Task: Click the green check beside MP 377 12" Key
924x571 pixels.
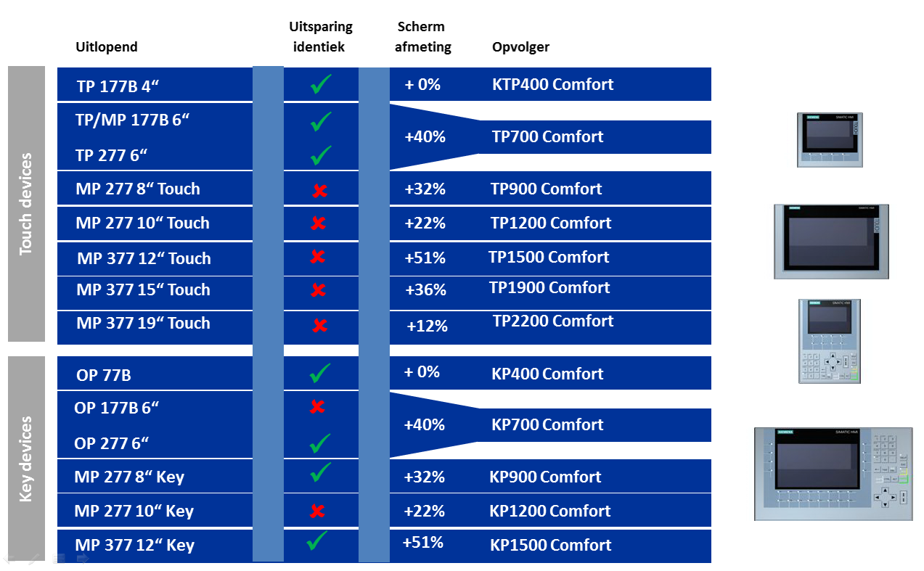Action: pos(318,541)
